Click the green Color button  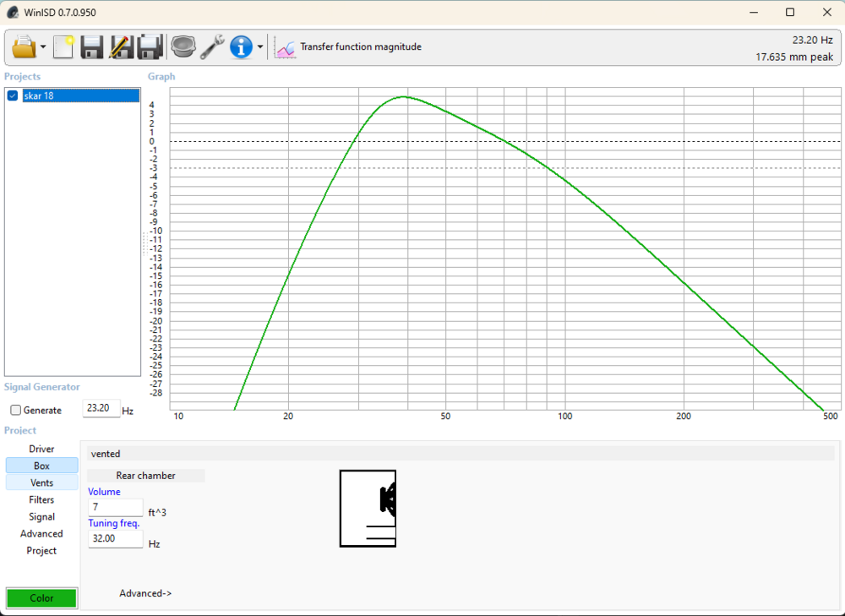point(41,598)
